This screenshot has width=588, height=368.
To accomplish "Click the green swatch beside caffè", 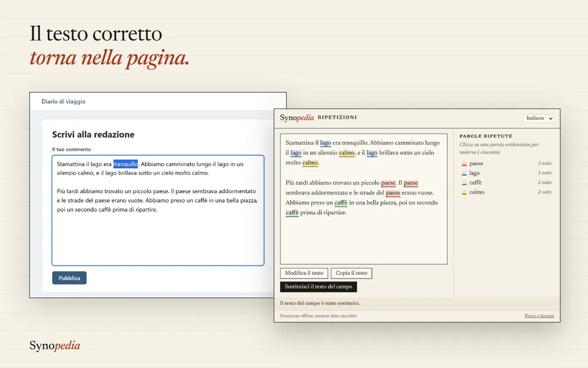I will click(464, 183).
